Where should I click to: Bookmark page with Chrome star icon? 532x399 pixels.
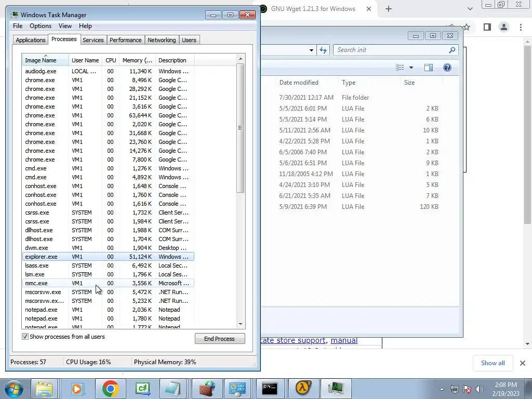click(467, 27)
